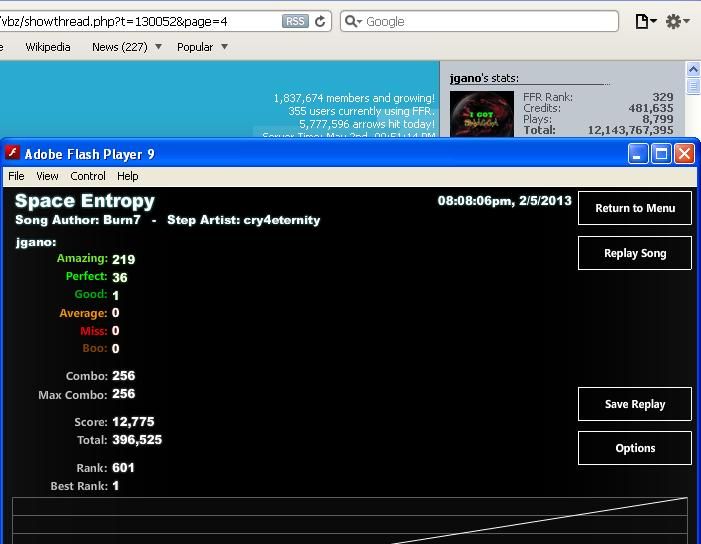Open the Control menu in Flash Player
This screenshot has width=701, height=544.
pos(88,176)
